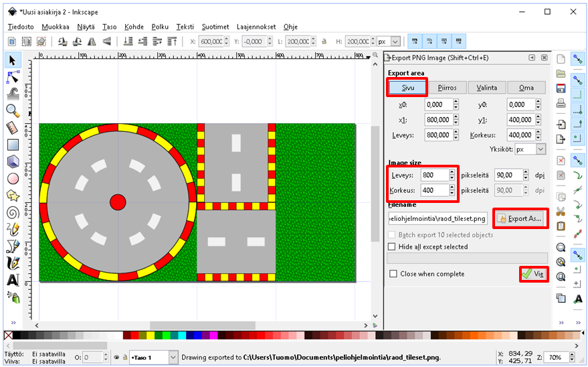Toggle the width-height ratio lock
Viewport: 588px width, 367px height.
point(324,42)
